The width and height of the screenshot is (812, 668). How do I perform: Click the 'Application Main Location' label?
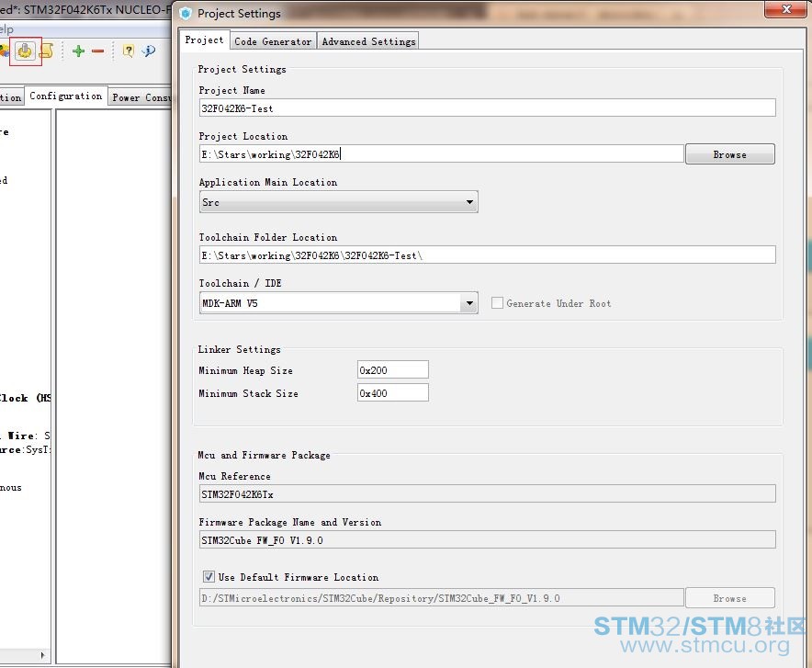pyautogui.click(x=267, y=182)
